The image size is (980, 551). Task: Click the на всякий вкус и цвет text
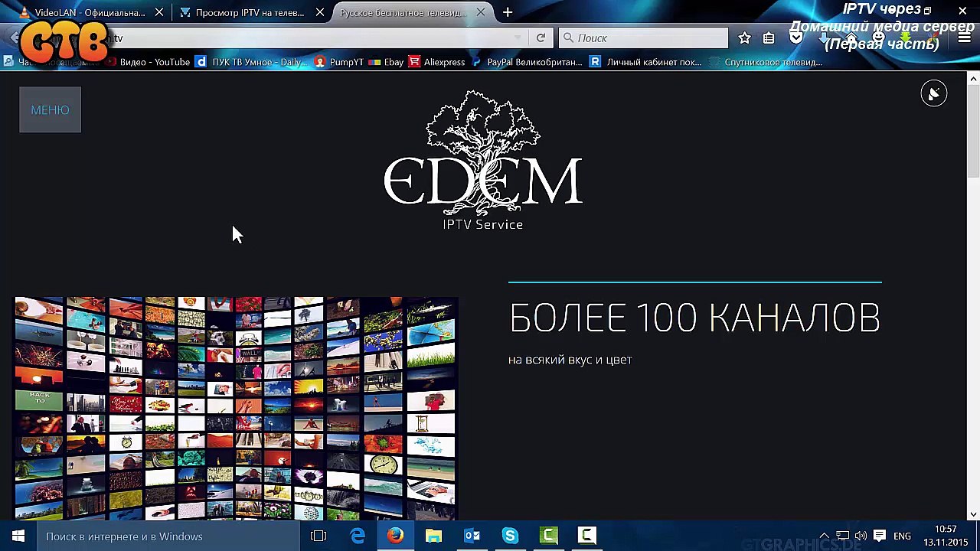pyautogui.click(x=570, y=360)
